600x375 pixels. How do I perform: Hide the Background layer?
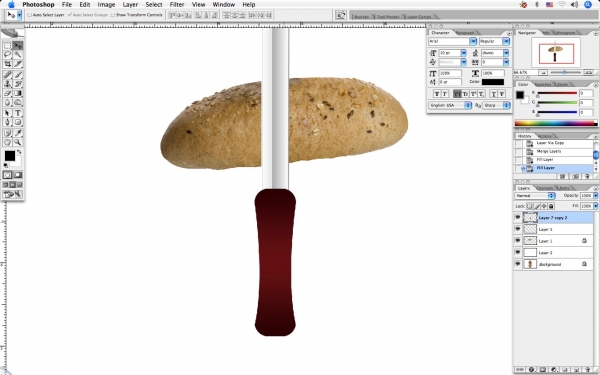518,264
